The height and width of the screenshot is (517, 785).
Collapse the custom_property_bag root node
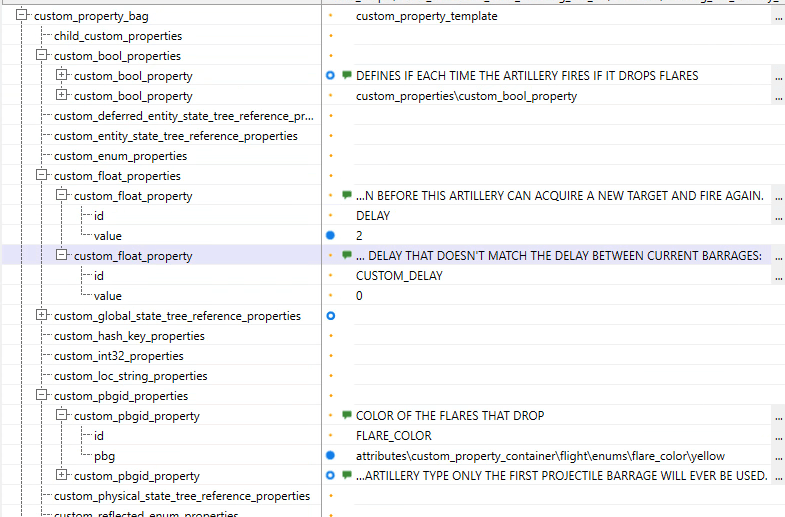coord(22,16)
